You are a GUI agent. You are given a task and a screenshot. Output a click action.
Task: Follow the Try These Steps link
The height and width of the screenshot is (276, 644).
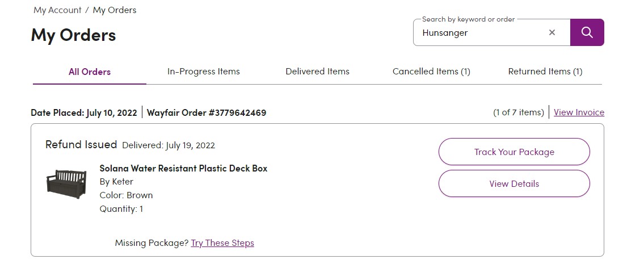click(x=222, y=243)
